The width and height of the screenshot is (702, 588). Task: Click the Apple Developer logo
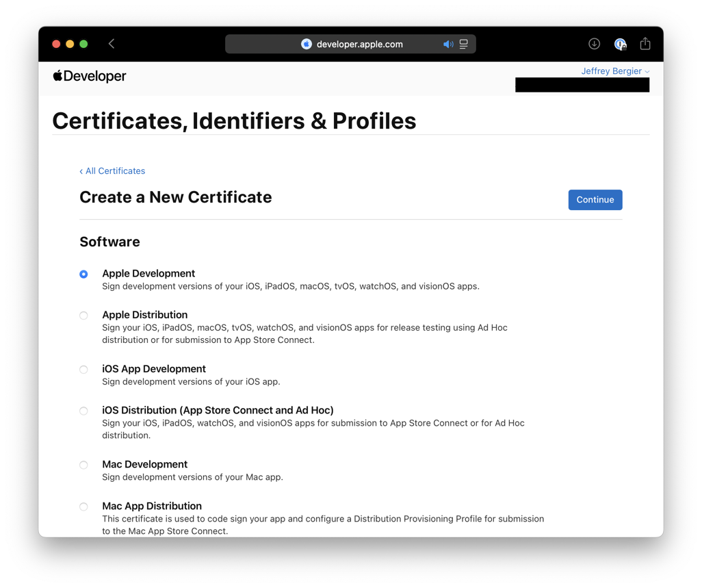(x=90, y=76)
